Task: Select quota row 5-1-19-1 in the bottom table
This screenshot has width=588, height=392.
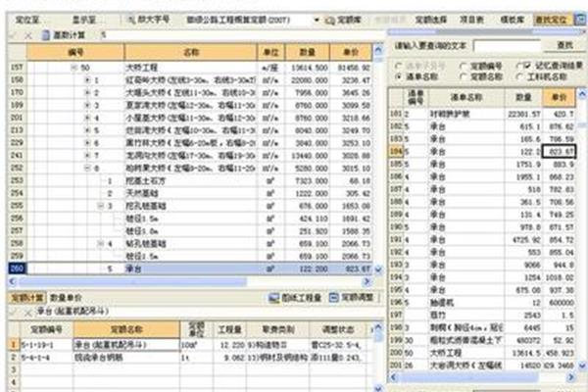Action: pos(191,344)
